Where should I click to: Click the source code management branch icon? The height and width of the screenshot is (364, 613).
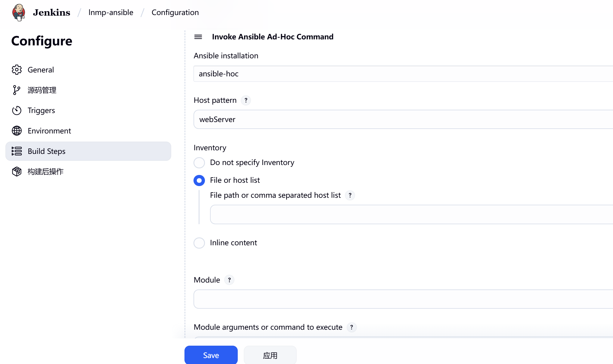click(x=17, y=90)
